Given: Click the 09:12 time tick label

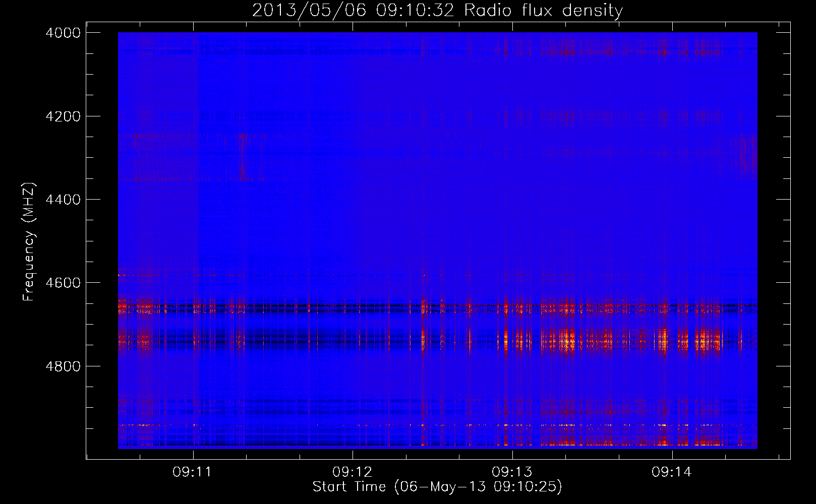Looking at the screenshot, I should (352, 472).
